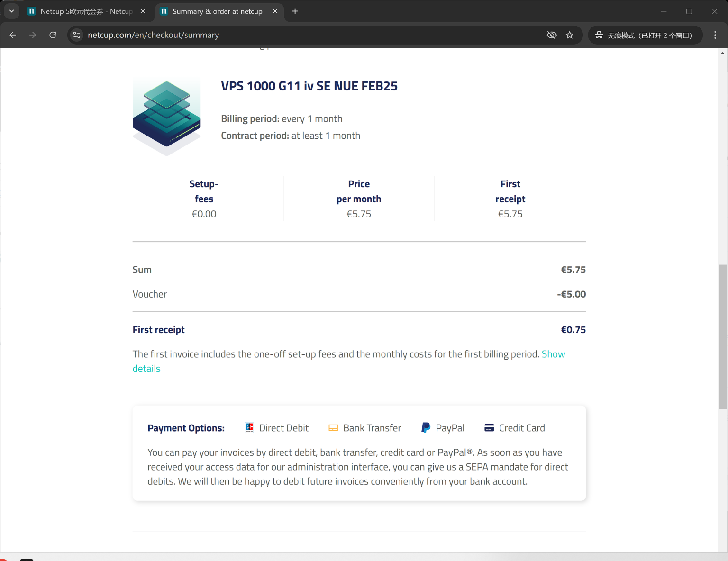Expand the tab search dropdown arrow
Viewport: 728px width, 561px height.
click(x=11, y=11)
